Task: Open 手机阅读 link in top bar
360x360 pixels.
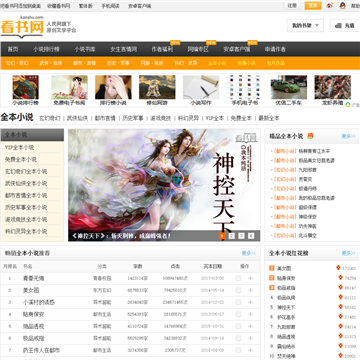Action: [110, 6]
